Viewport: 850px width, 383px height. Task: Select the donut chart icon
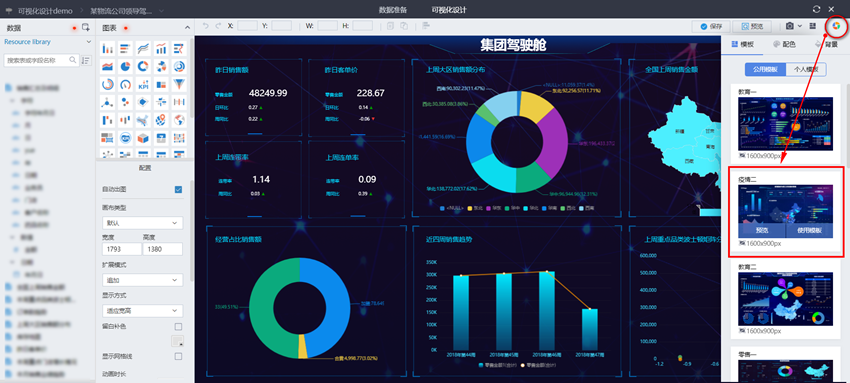pos(143,67)
